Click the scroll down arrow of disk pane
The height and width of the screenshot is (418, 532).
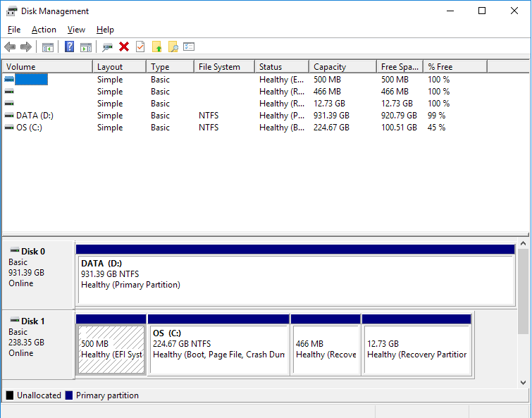(523, 382)
